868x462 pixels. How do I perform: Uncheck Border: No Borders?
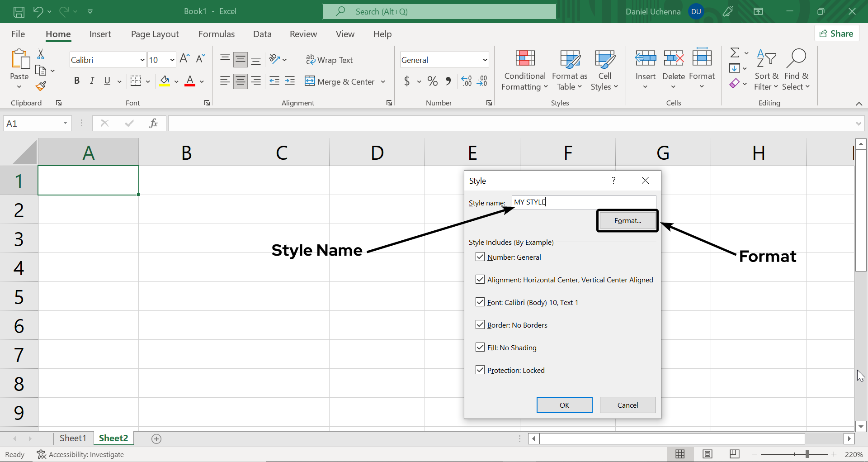(480, 324)
